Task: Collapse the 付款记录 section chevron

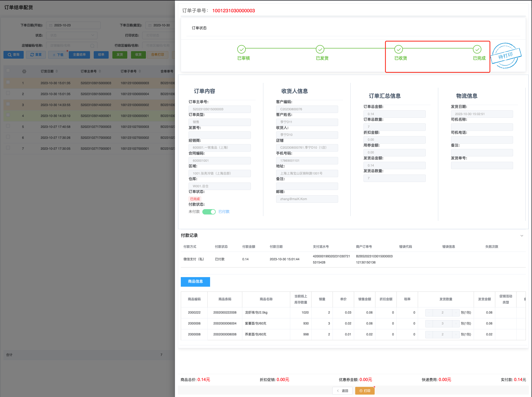Action: 522,236
